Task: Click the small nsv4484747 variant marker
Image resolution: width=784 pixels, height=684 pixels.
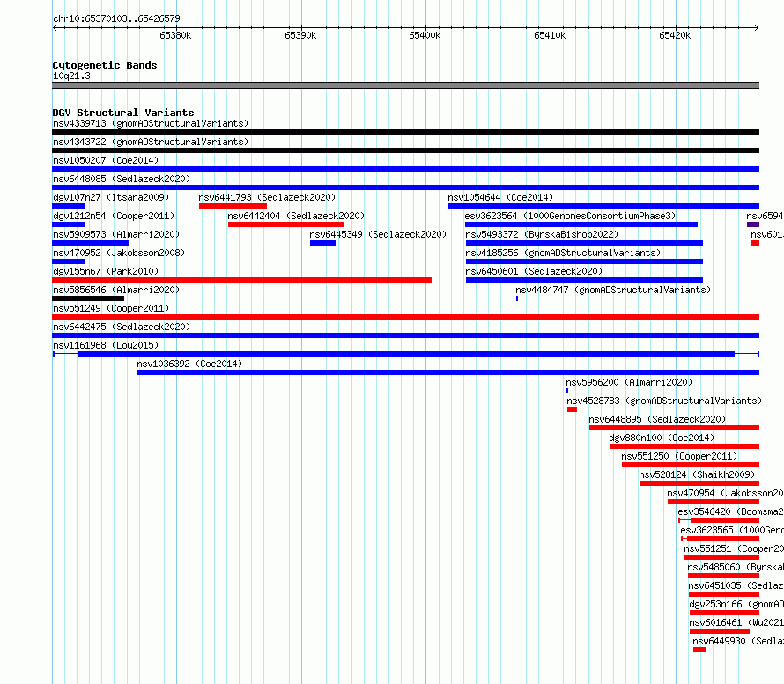Action: (517, 298)
